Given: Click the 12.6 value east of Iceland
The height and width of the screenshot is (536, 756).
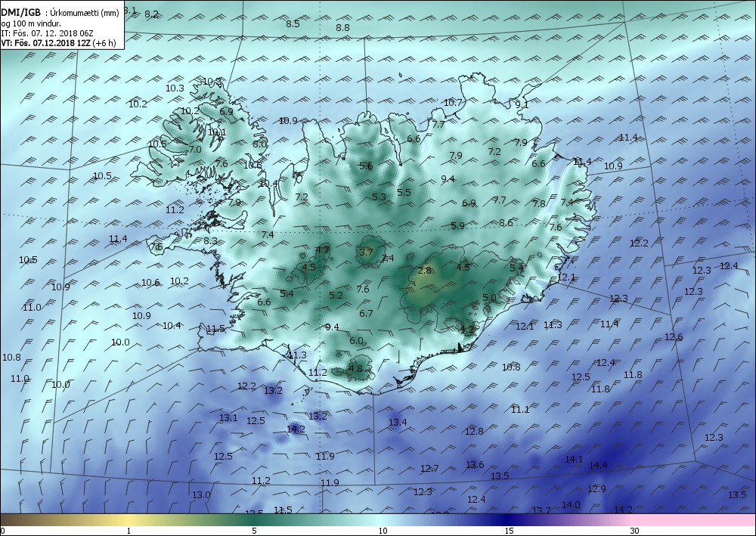Looking at the screenshot, I should click(x=674, y=336).
